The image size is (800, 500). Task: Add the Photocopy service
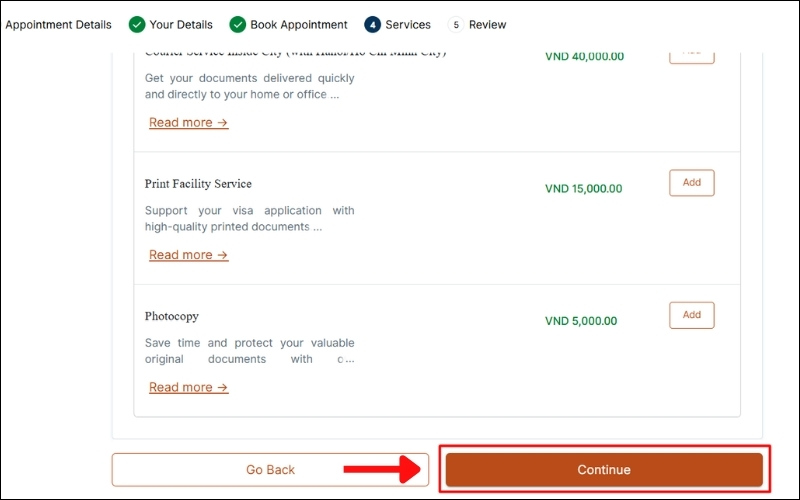click(691, 315)
